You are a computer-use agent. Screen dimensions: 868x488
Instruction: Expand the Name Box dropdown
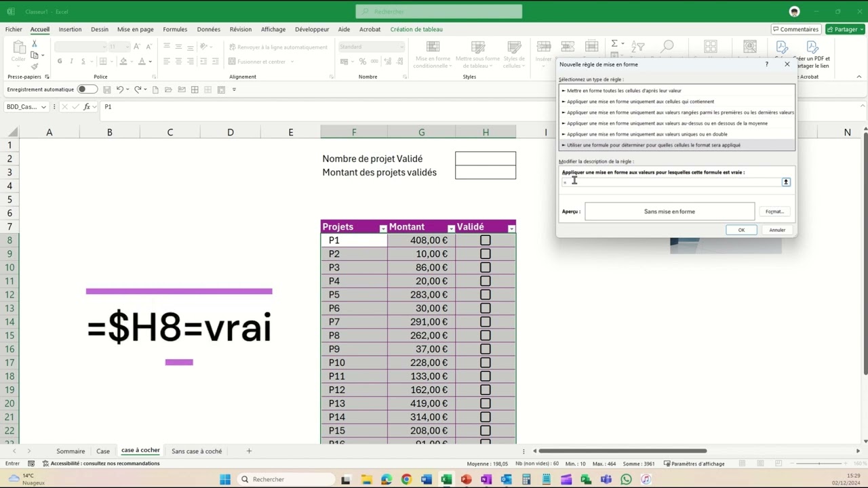pyautogui.click(x=43, y=107)
